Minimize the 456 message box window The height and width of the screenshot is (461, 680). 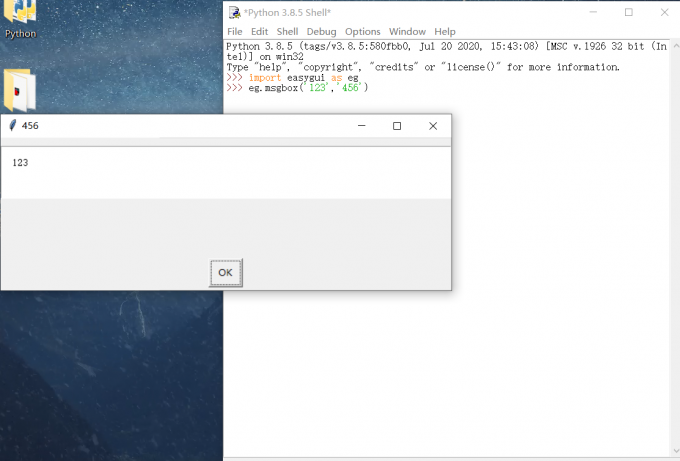[361, 126]
